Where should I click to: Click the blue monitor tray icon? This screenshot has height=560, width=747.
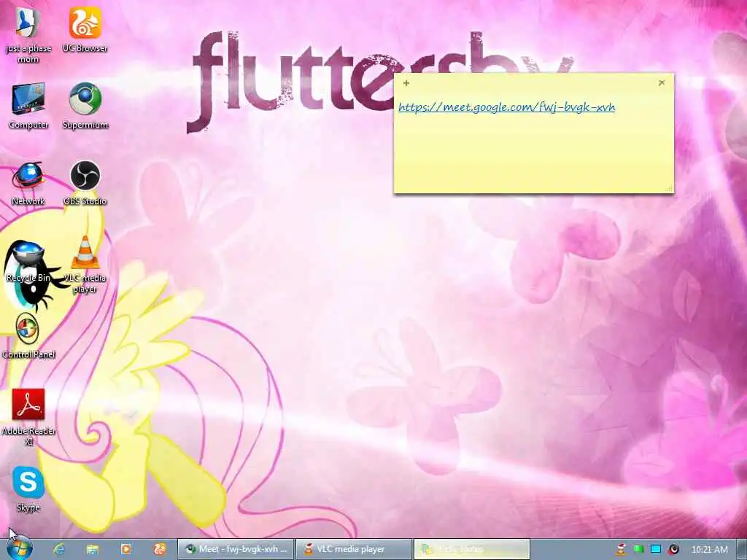[656, 549]
